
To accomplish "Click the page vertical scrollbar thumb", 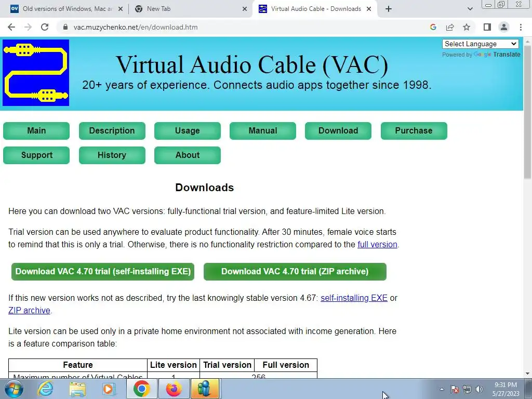I will pos(528,112).
